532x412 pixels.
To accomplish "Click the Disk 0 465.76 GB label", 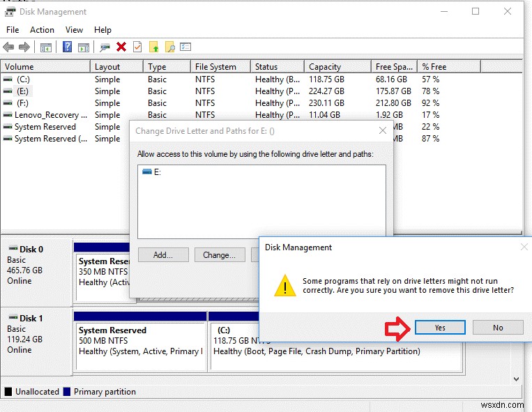I will [25, 270].
